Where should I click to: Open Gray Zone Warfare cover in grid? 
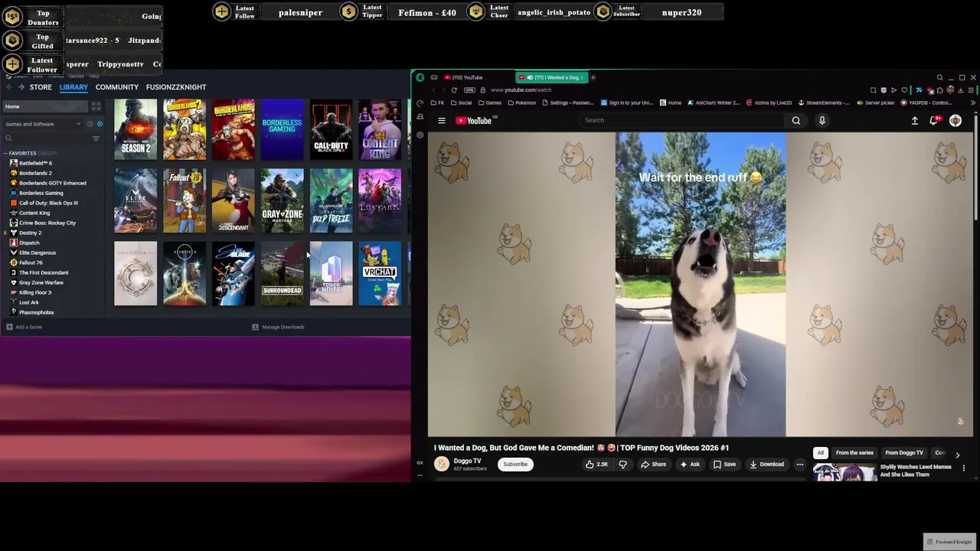pyautogui.click(x=283, y=201)
